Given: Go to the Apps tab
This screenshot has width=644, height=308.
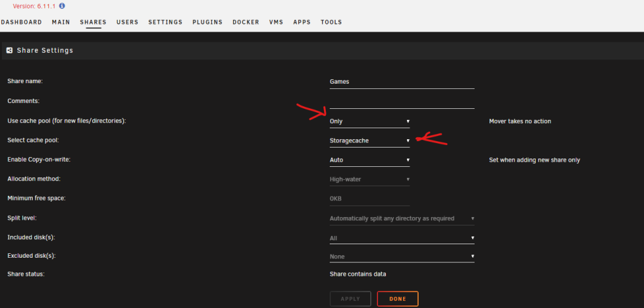Looking at the screenshot, I should 302,22.
